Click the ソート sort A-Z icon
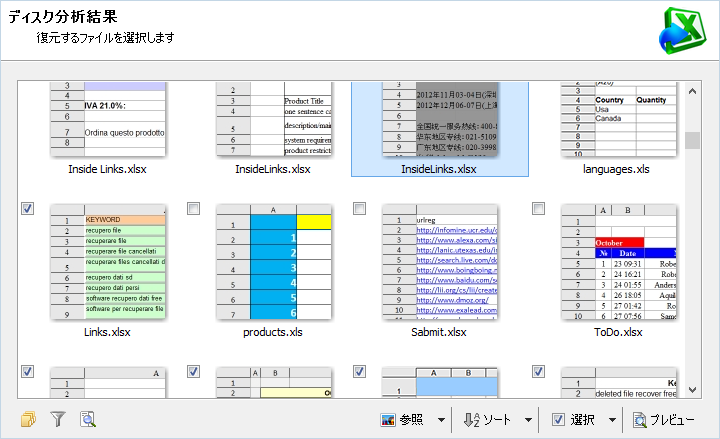Screen dimensions: 720x439 pos(472,420)
